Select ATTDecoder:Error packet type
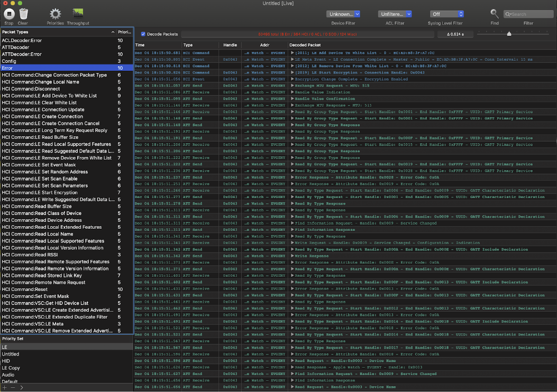Screen dimensions: 557x392 [x=67, y=54]
